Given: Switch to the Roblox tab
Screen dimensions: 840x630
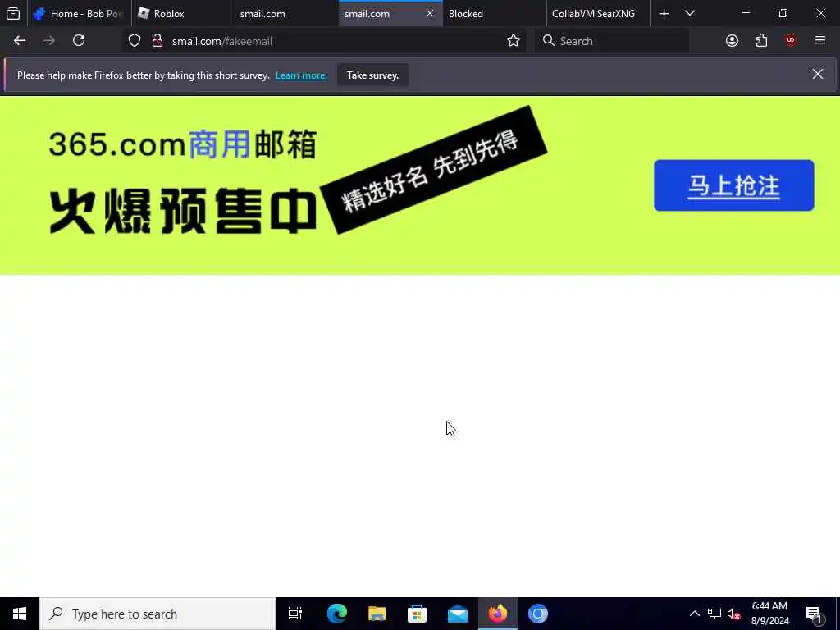Looking at the screenshot, I should pos(183,13).
